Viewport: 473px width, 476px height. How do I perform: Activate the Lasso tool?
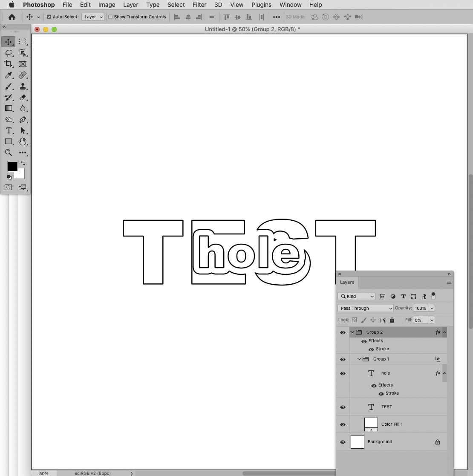click(8, 53)
